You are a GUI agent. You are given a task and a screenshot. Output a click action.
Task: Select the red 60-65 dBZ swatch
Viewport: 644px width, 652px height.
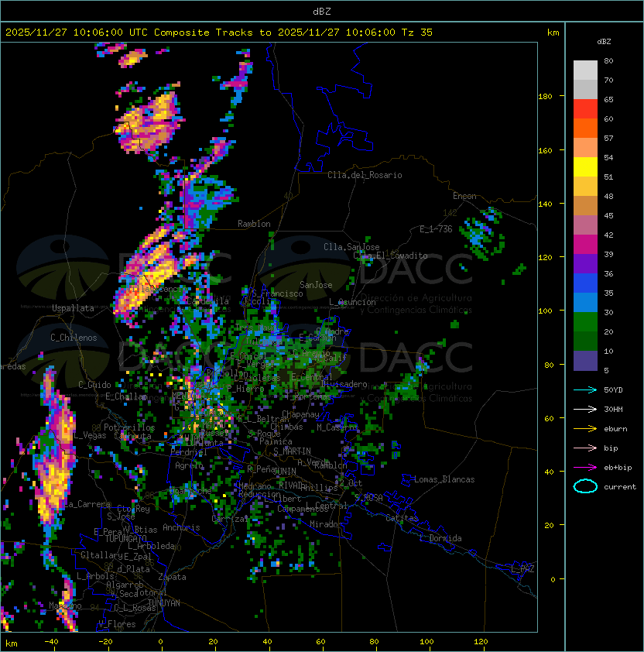tap(585, 109)
